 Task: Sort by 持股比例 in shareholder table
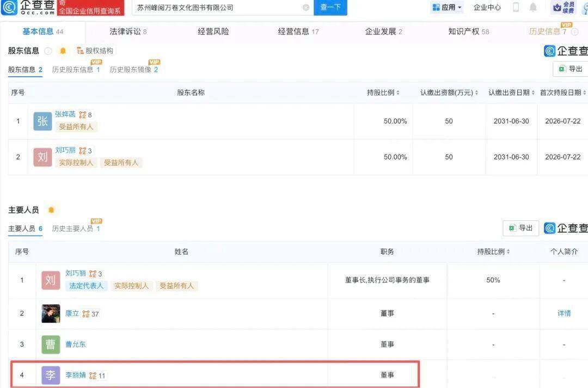pyautogui.click(x=383, y=93)
